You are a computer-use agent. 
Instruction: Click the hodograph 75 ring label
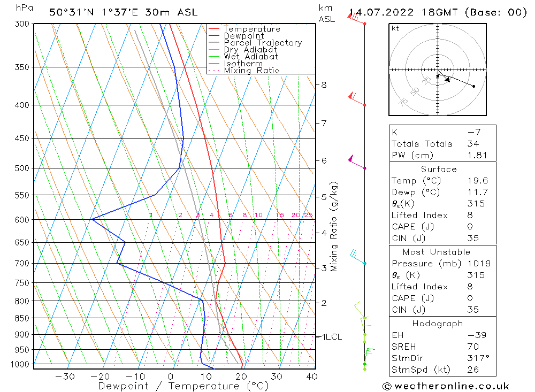click(x=403, y=102)
